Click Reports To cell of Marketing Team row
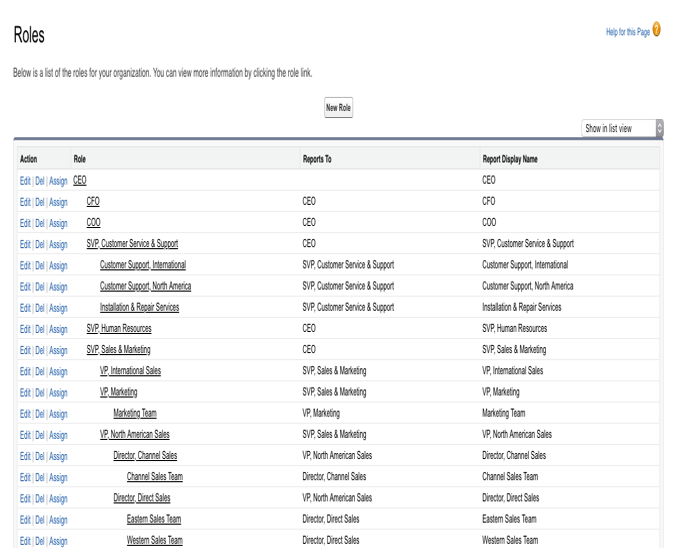 (x=321, y=413)
